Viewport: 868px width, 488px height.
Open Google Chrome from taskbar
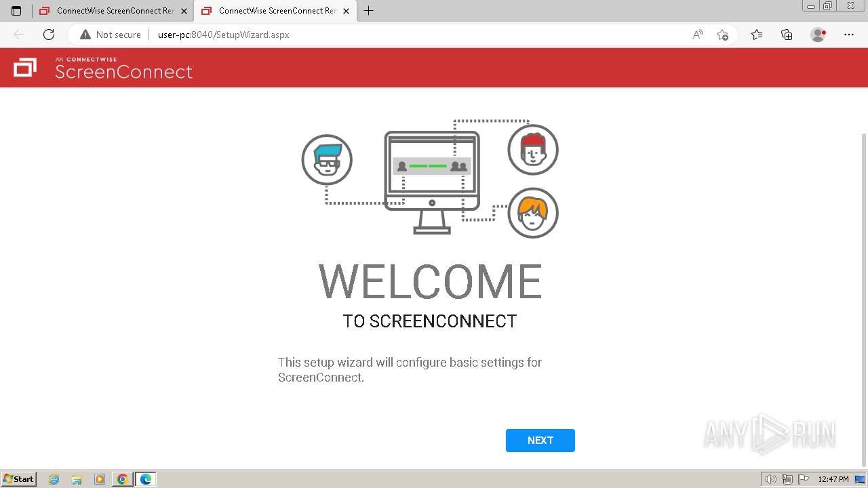point(123,479)
